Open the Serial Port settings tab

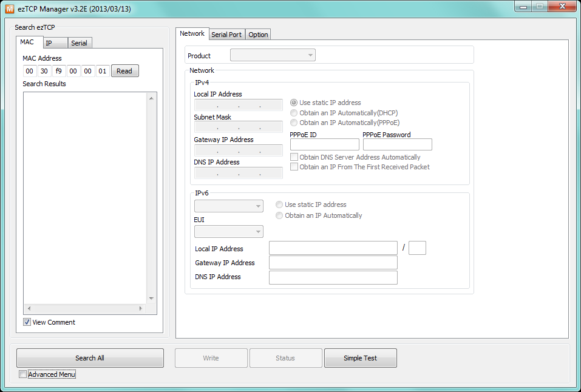[x=226, y=35]
